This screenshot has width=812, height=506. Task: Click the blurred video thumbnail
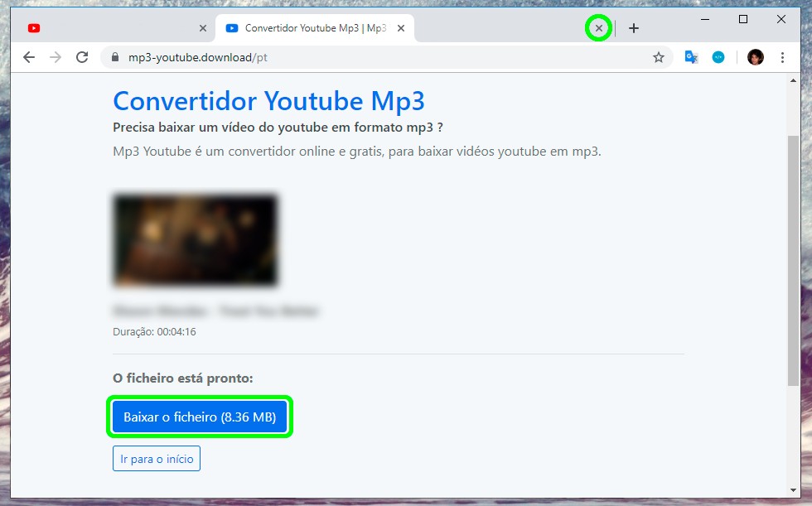(x=196, y=240)
